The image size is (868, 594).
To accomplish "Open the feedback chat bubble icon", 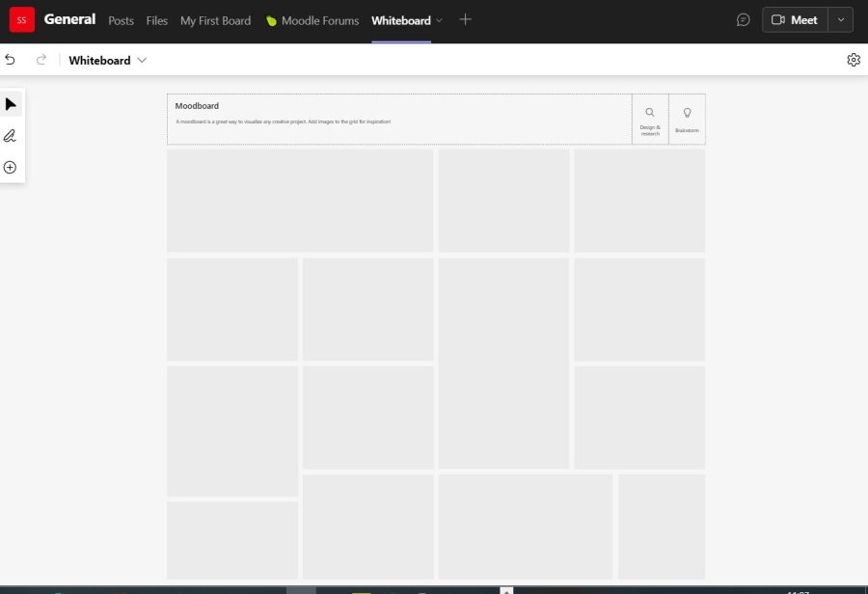I will tap(743, 19).
